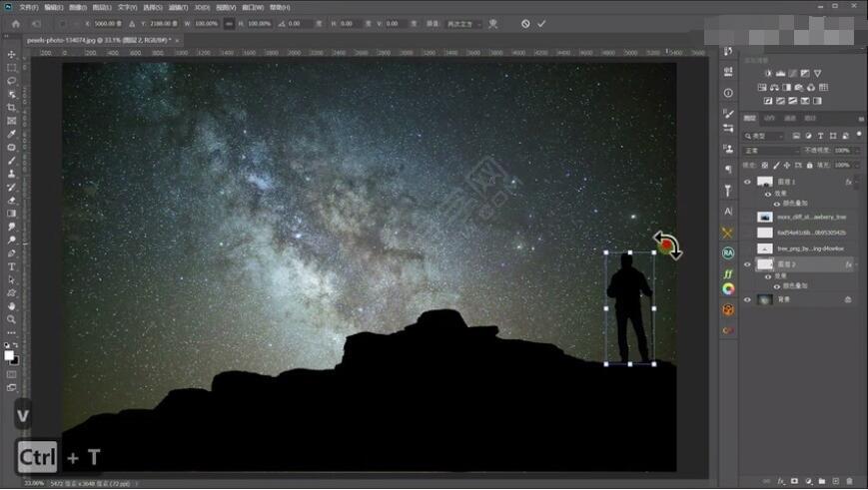Toggle visibility of the 图层 2 layer
The height and width of the screenshot is (490, 868).
point(747,264)
